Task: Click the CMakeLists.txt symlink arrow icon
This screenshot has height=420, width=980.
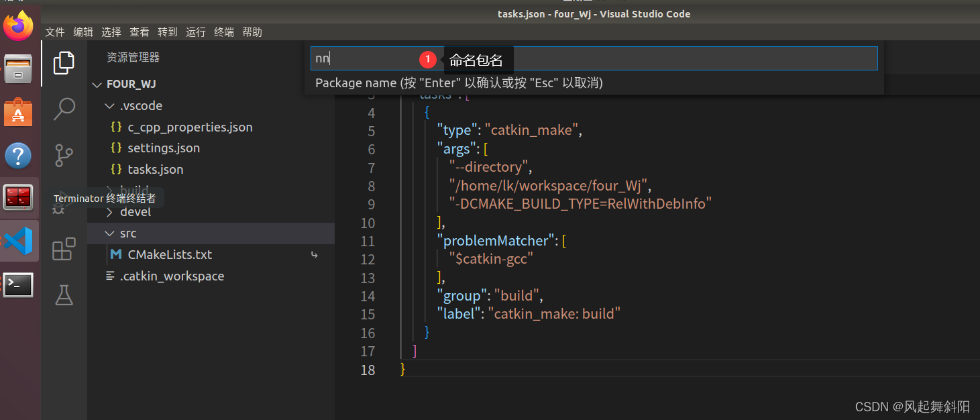Action: (x=314, y=255)
